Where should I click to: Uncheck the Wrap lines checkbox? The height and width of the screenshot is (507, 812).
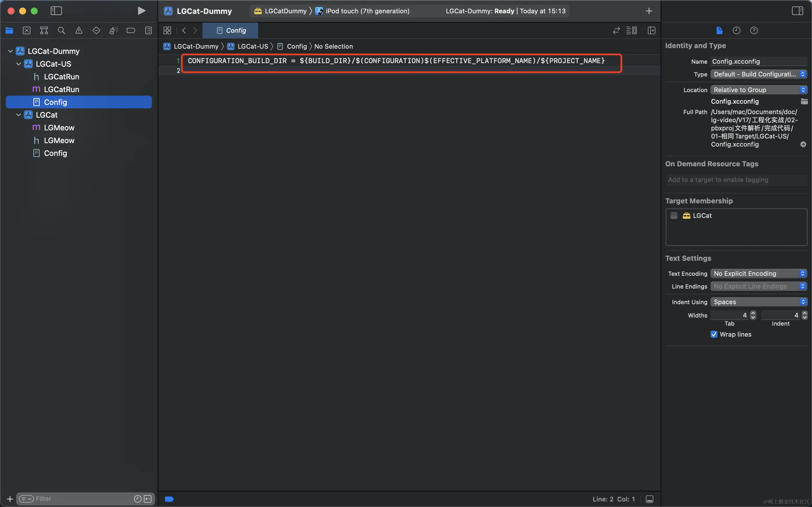pyautogui.click(x=714, y=334)
